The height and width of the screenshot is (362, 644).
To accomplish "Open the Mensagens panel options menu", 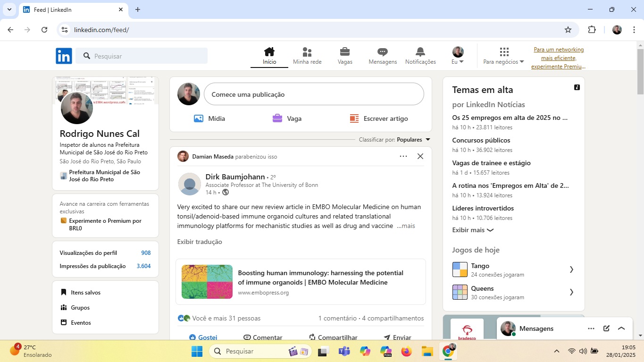I will click(591, 328).
